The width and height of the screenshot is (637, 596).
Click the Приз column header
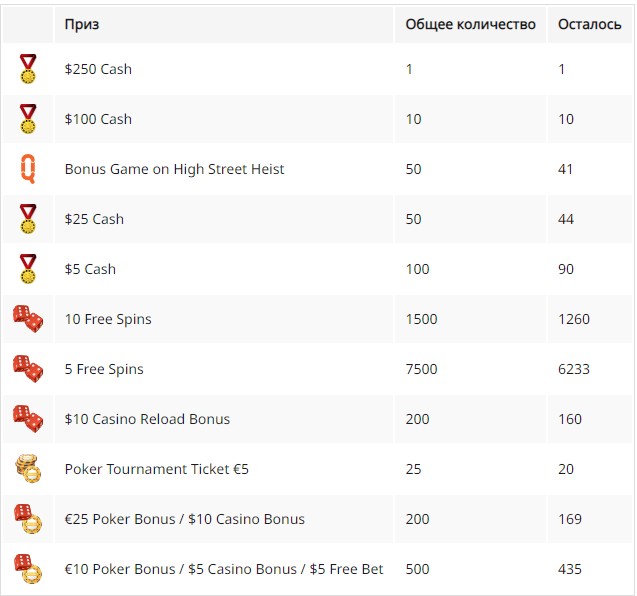(82, 24)
